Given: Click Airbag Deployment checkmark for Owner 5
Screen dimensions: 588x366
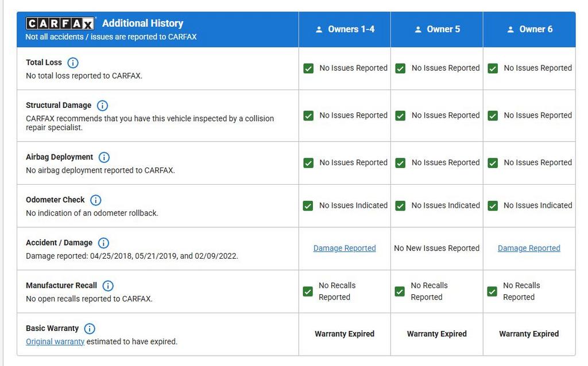Looking at the screenshot, I should click(x=400, y=163).
